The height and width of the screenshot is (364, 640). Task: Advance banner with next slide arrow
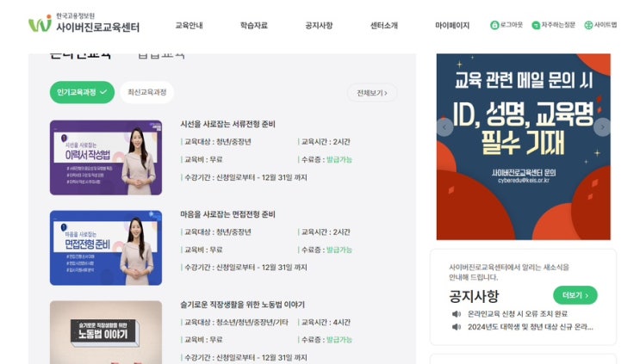(x=602, y=127)
